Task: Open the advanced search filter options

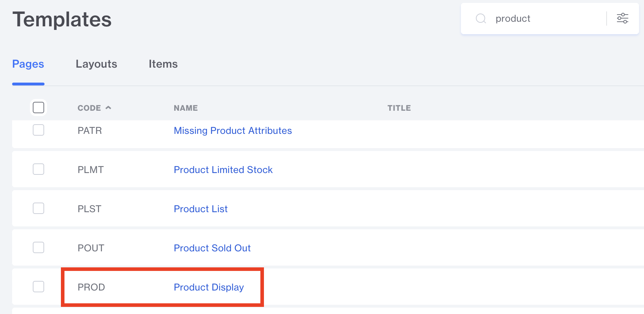Action: [x=622, y=19]
